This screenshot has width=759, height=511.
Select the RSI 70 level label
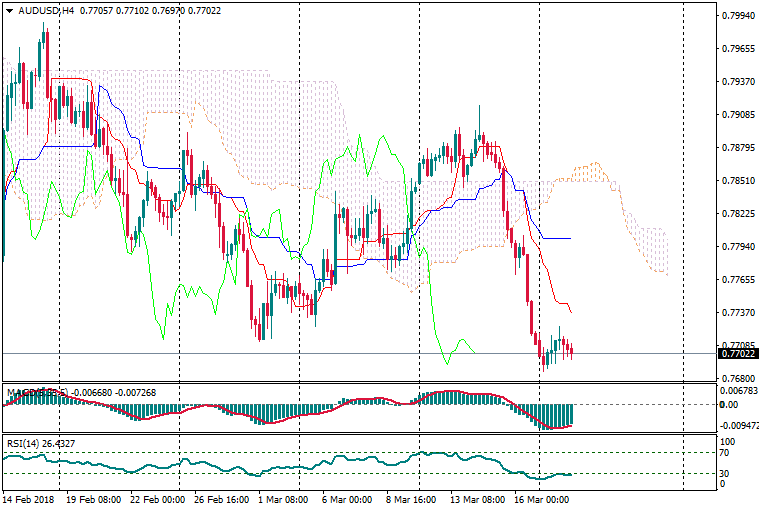(726, 453)
